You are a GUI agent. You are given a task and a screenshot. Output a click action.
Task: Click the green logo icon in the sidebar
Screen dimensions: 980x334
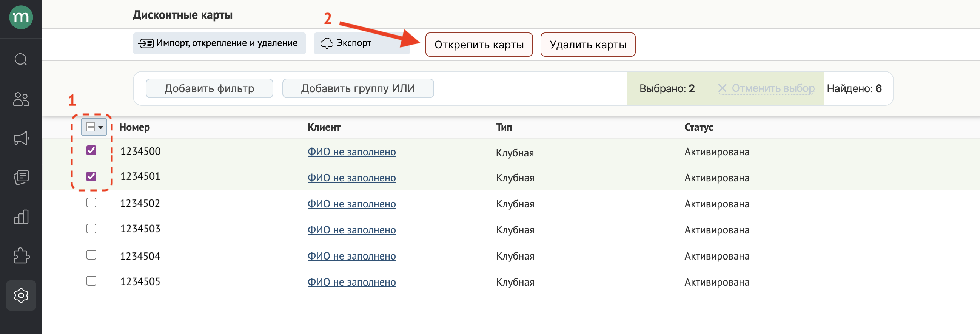(x=21, y=17)
